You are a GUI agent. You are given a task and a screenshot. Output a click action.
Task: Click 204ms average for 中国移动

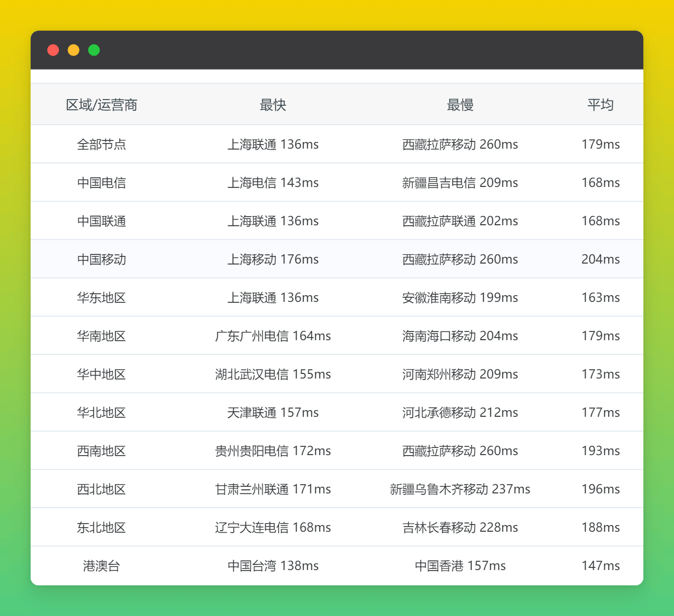click(600, 259)
